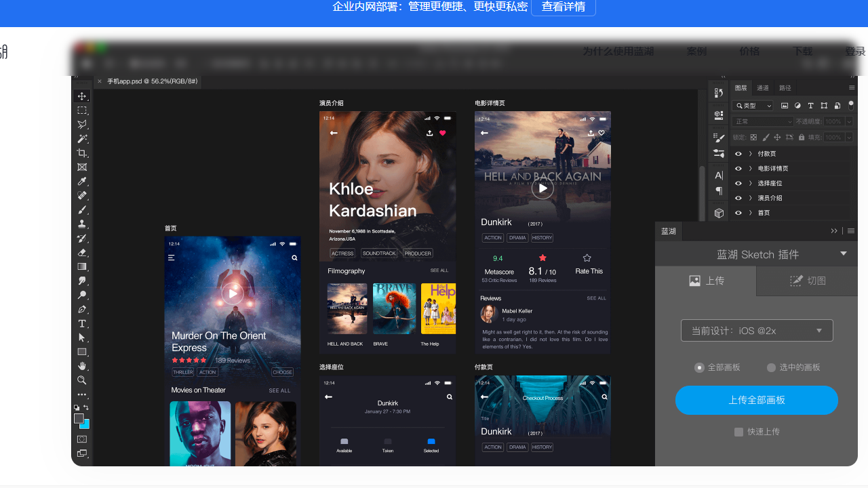
Task: Click the 查看详情 button in banner
Action: pos(564,7)
